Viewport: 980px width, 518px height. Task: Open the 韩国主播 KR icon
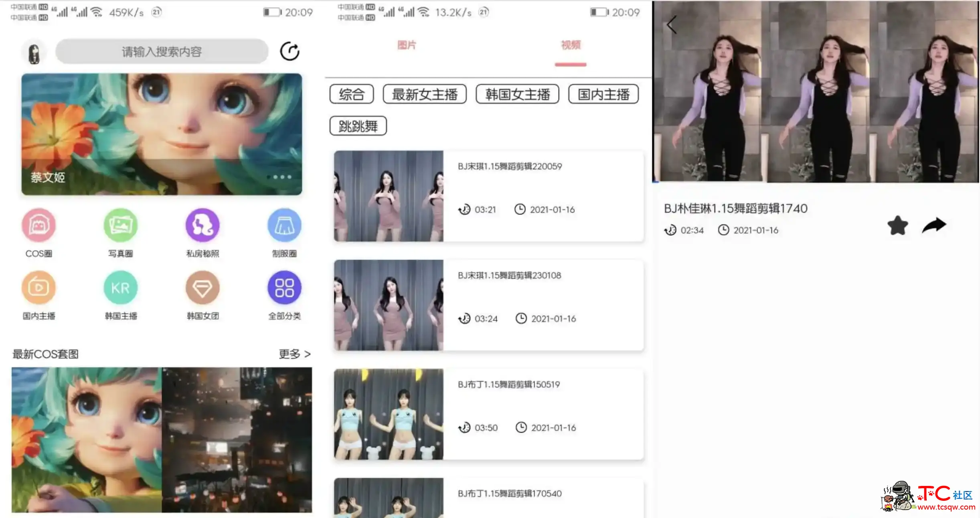click(x=120, y=287)
